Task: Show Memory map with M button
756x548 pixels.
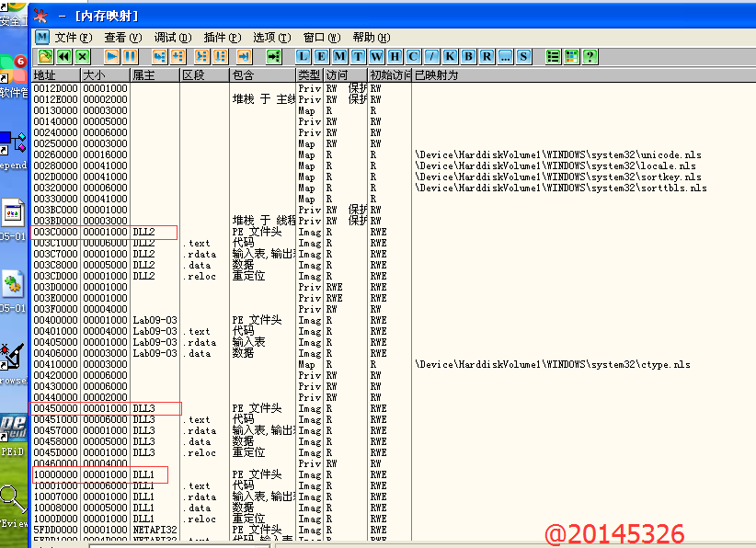Action: tap(339, 57)
